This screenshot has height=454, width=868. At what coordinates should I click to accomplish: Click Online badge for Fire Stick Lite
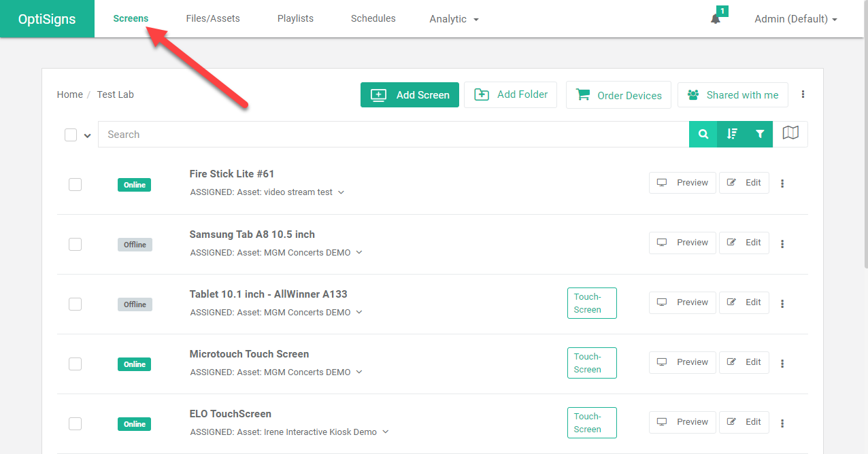(x=135, y=185)
